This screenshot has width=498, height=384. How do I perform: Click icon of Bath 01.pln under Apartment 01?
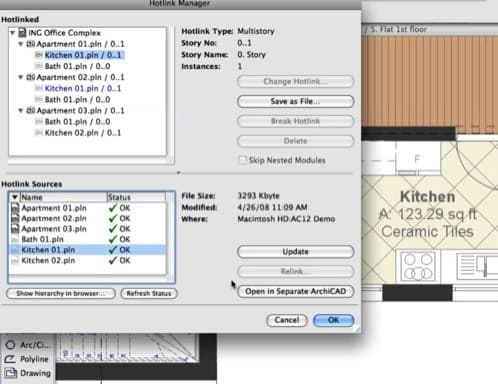pos(39,66)
